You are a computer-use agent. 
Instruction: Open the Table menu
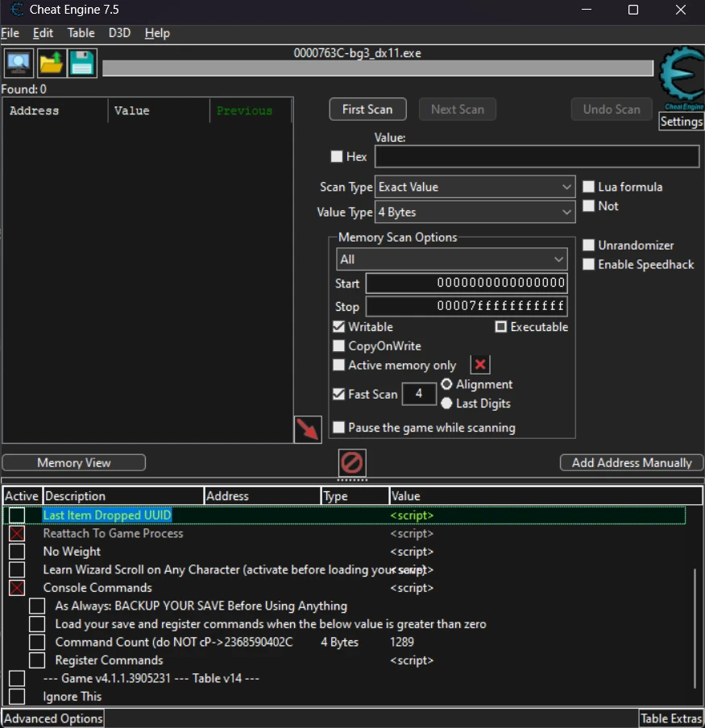pyautogui.click(x=81, y=33)
